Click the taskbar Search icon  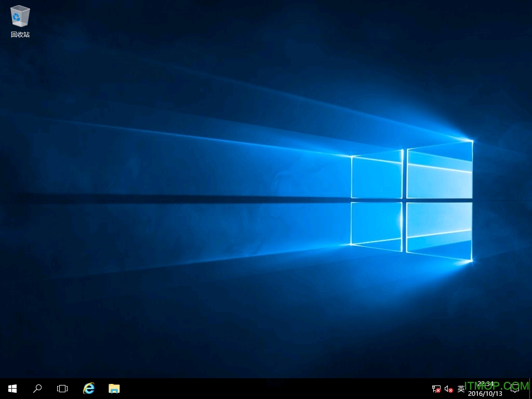pos(37,388)
